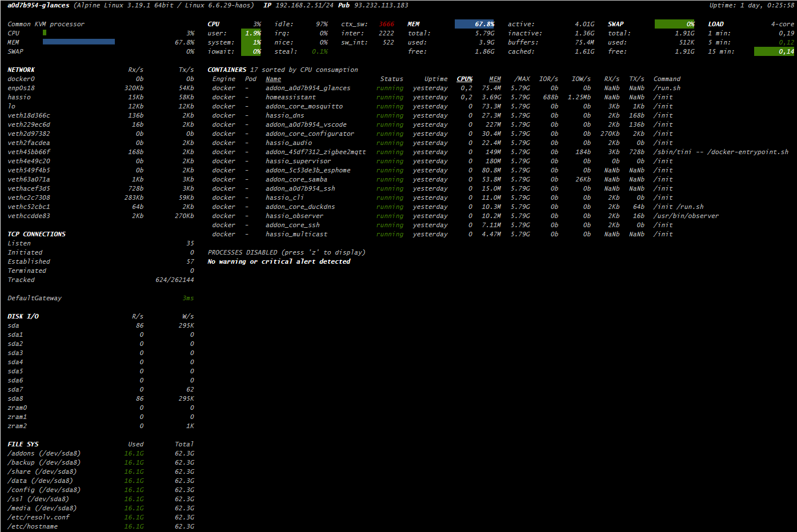Select disk sda8 row
Screen dimensions: 797x532
pyautogui.click(x=101, y=398)
